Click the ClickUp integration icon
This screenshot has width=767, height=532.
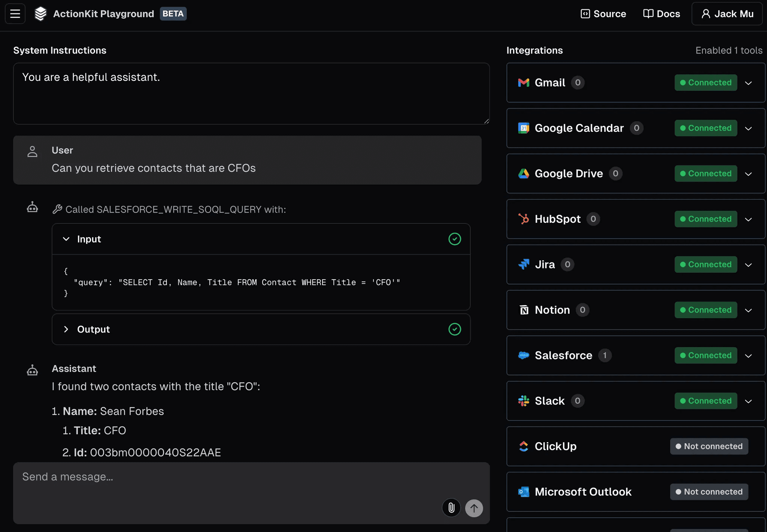coord(524,446)
